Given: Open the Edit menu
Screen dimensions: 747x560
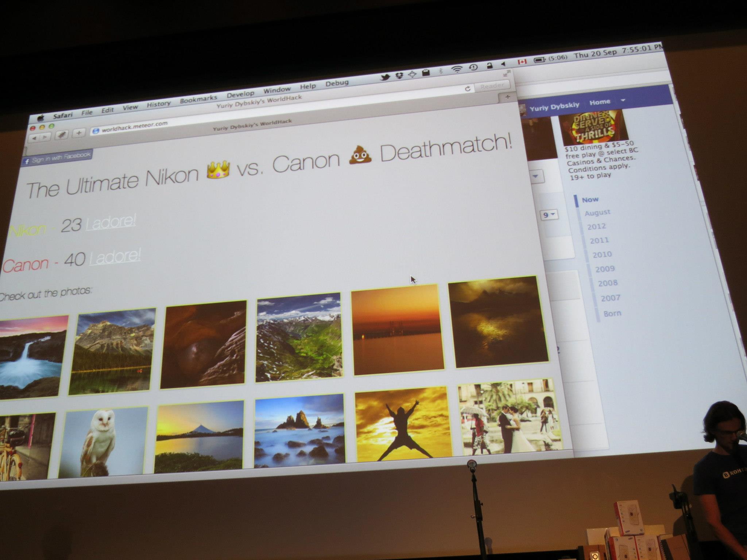Looking at the screenshot, I should pos(108,110).
